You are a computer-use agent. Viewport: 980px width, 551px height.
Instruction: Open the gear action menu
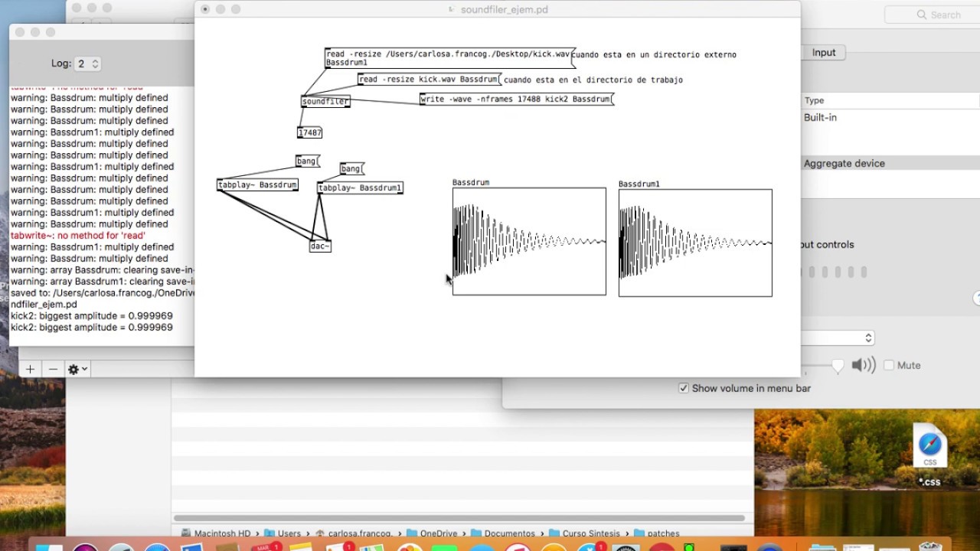tap(77, 369)
